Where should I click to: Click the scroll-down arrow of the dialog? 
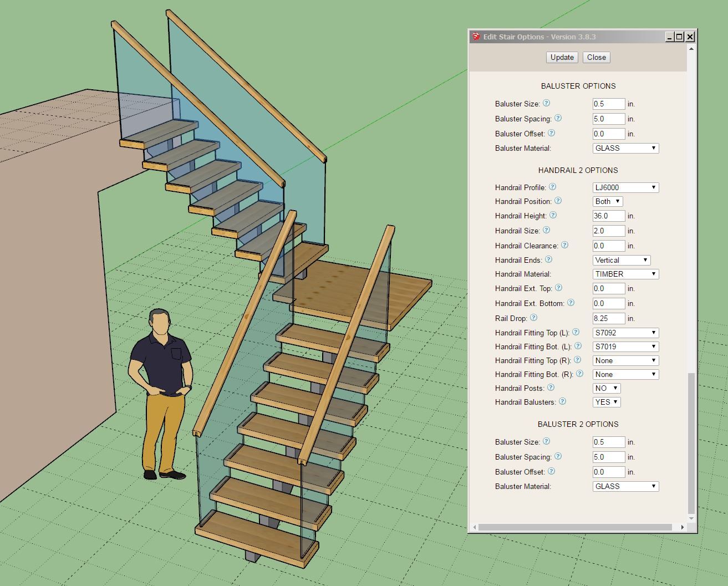click(691, 518)
